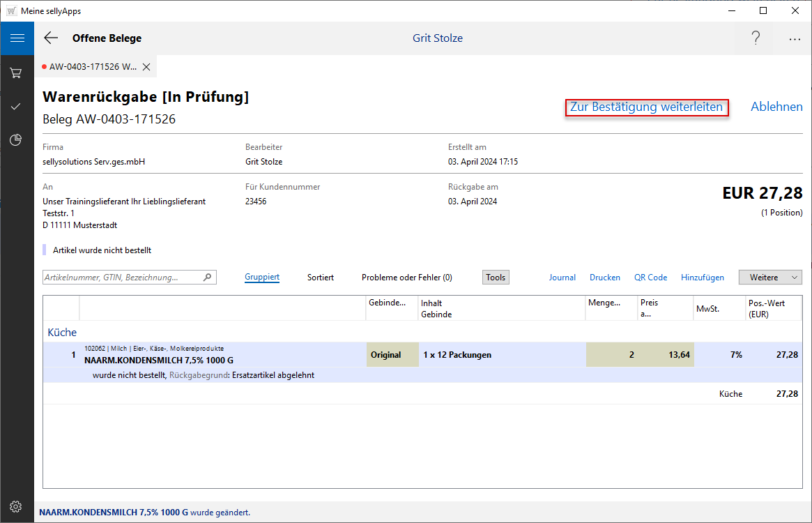This screenshot has width=812, height=523.
Task: Click Zur Bestätigung weiterleiten
Action: pyautogui.click(x=646, y=107)
